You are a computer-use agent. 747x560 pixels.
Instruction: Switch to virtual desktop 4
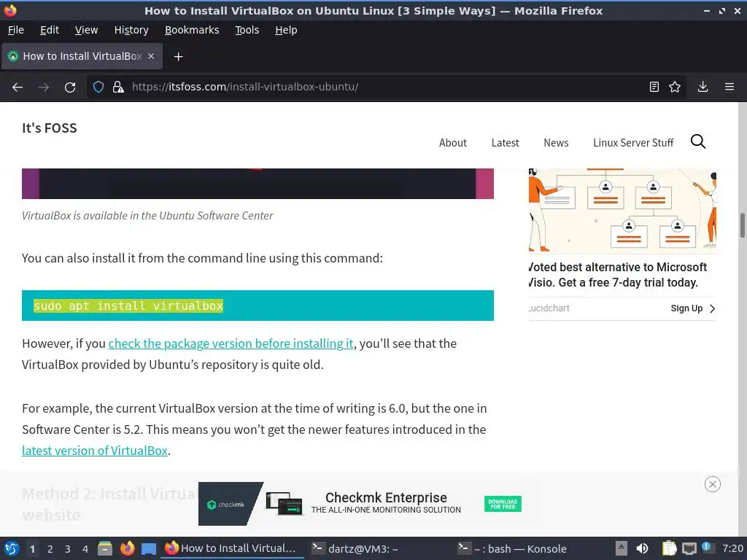coord(85,549)
